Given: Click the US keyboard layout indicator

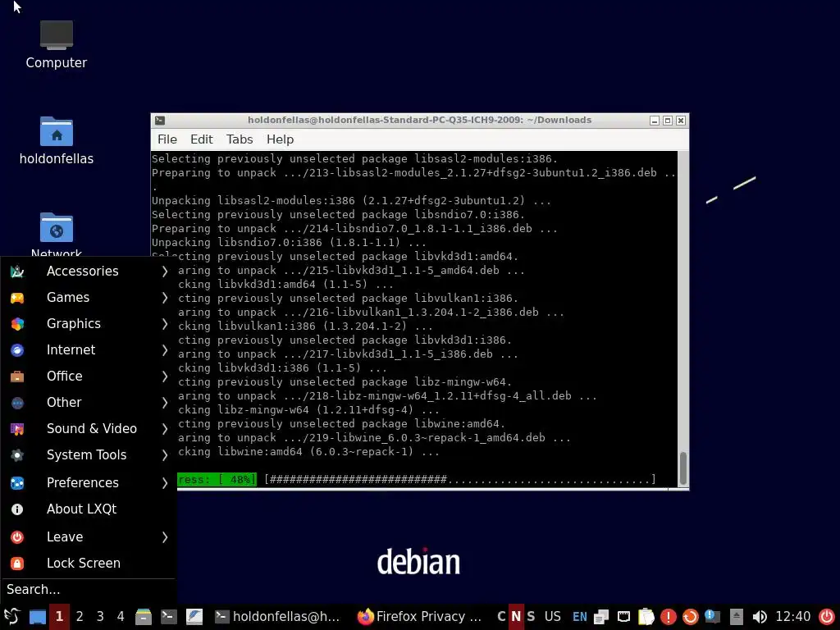Looking at the screenshot, I should pos(552,617).
